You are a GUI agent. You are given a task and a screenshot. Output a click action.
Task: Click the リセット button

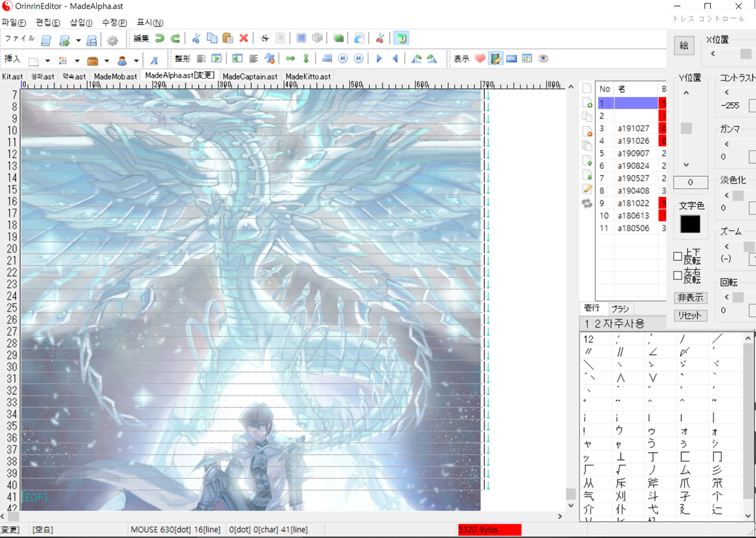point(690,315)
